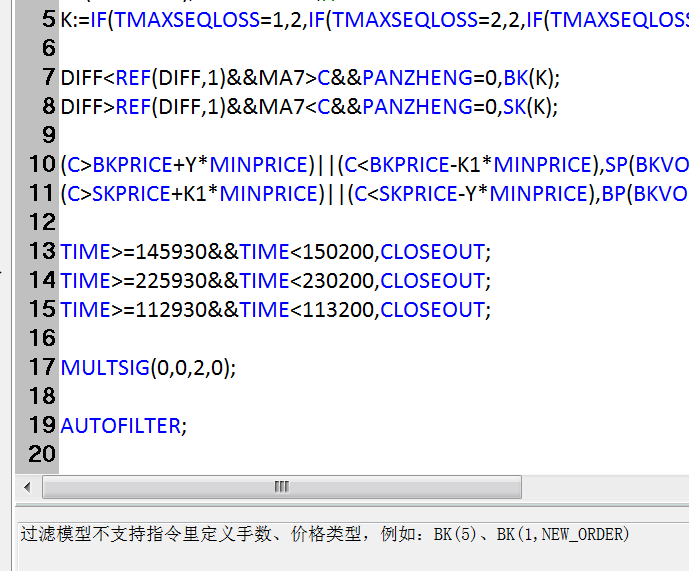
Task: Click line number 20 in gutter
Action: tap(42, 455)
